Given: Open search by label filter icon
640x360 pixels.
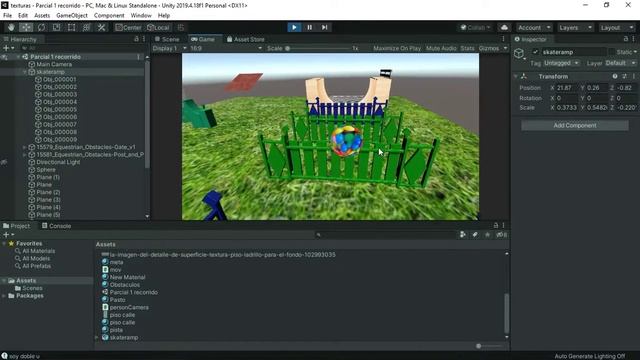Looking at the screenshot, I should coord(475,235).
